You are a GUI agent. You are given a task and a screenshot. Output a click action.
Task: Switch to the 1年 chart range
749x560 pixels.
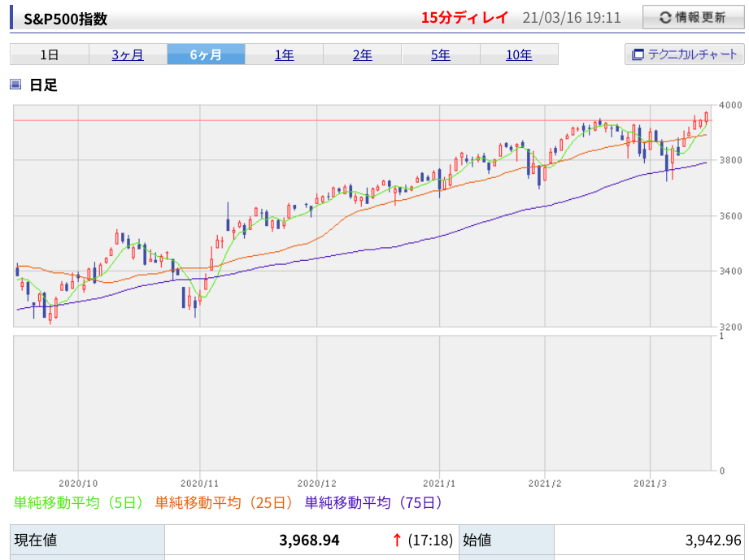tap(284, 54)
